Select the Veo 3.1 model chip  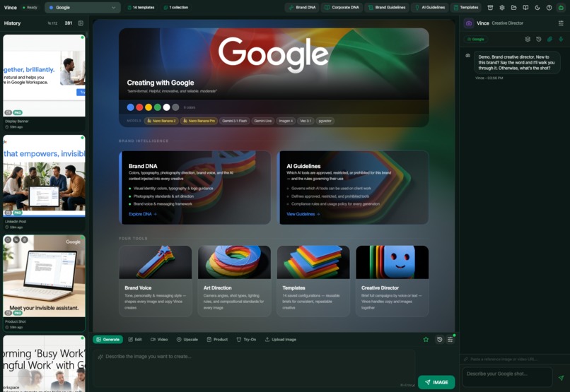tap(306, 121)
